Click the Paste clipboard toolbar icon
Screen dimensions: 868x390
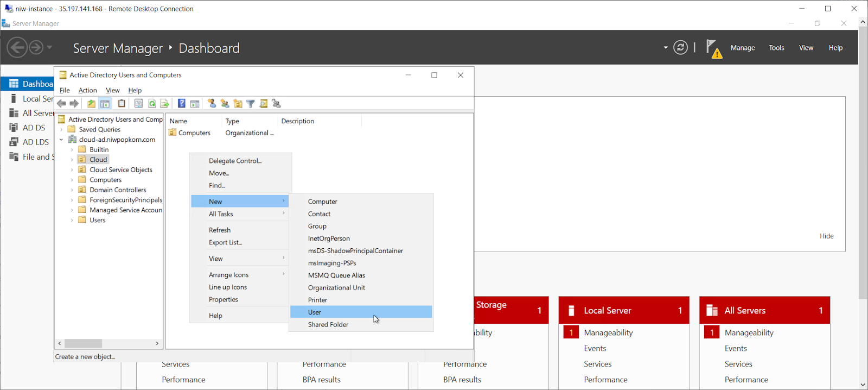click(122, 103)
